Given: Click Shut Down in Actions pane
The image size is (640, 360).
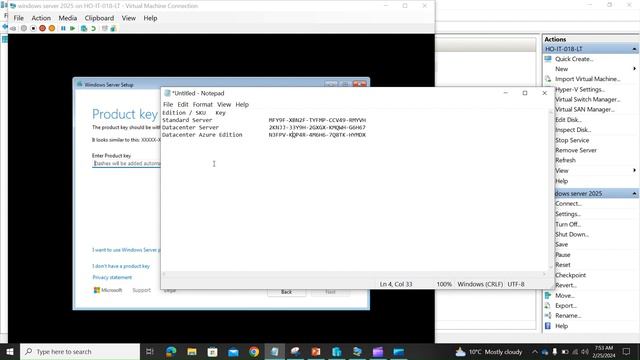Looking at the screenshot, I should 572,234.
